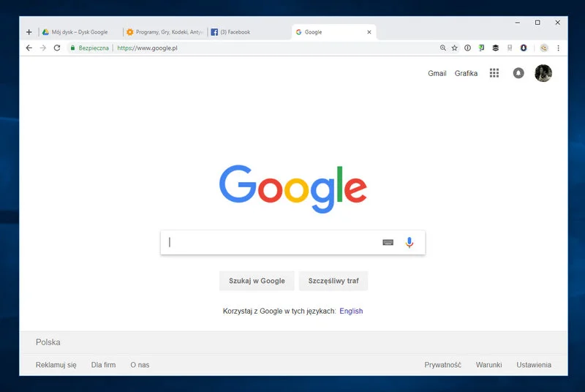Switch to the Mój dysk – Dysk Google tab

click(x=80, y=32)
